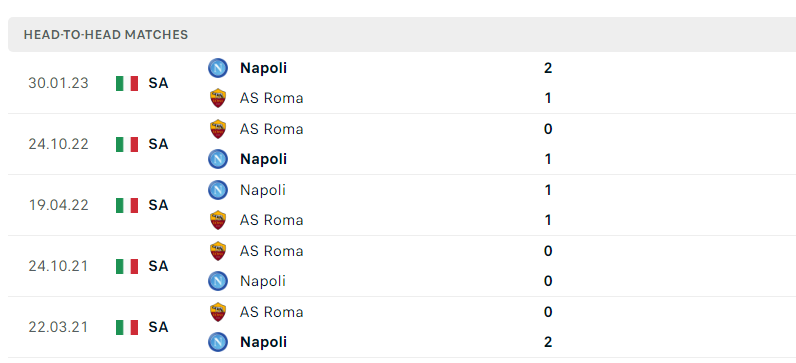This screenshot has width=796, height=363.
Task: Open Napoli team name in 30.01.23 match
Action: [x=263, y=68]
